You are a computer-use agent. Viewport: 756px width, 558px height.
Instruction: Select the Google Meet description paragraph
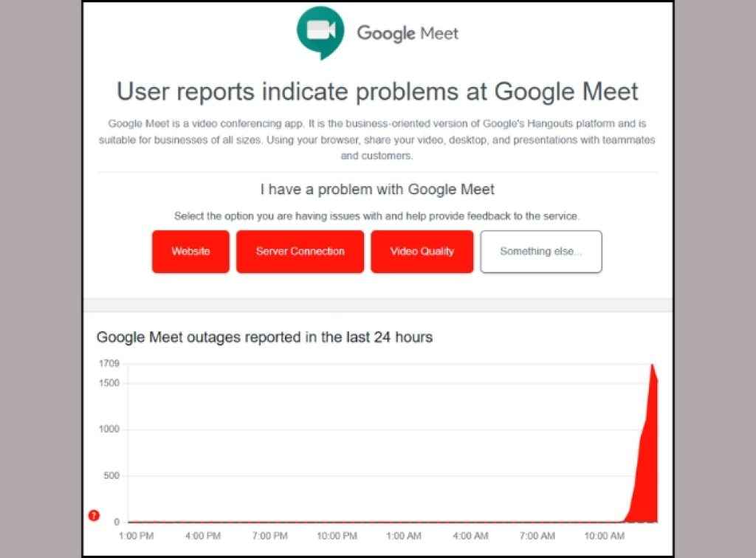(377, 139)
